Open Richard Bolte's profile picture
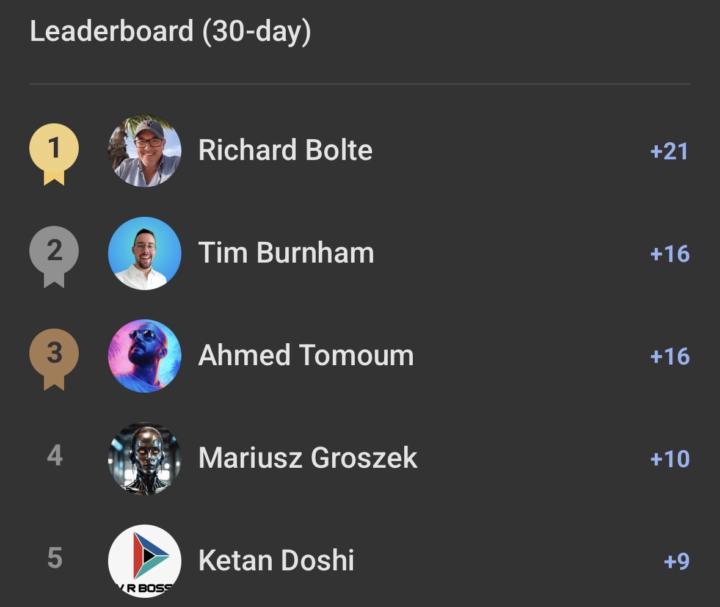Viewport: 720px width, 607px height. pyautogui.click(x=144, y=151)
